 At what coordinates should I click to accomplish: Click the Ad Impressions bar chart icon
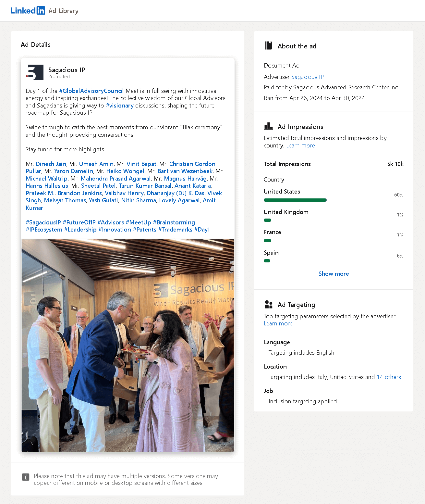[268, 126]
